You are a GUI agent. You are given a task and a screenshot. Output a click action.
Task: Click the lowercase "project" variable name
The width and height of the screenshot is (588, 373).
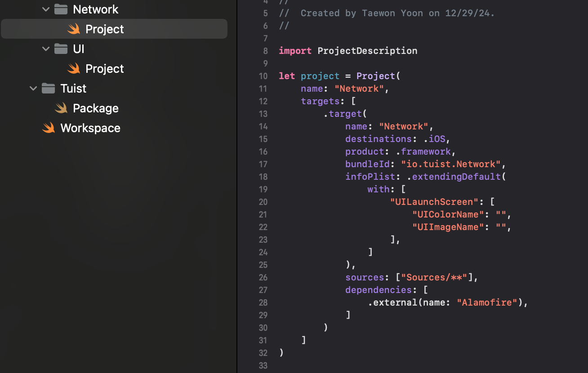click(x=320, y=76)
